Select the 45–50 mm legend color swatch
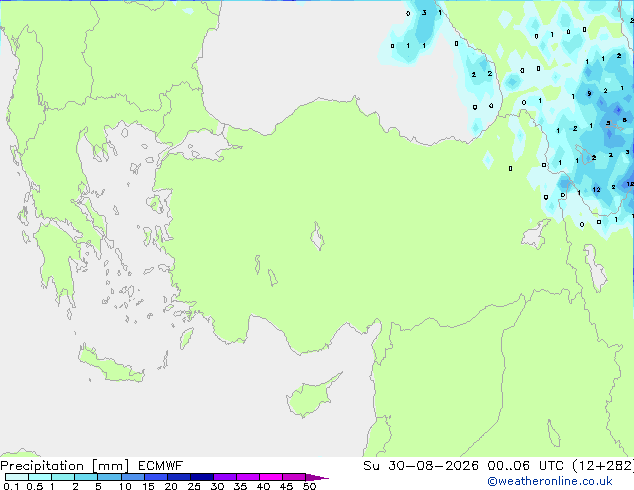Image resolution: width=634 pixels, height=490 pixels. (x=294, y=477)
